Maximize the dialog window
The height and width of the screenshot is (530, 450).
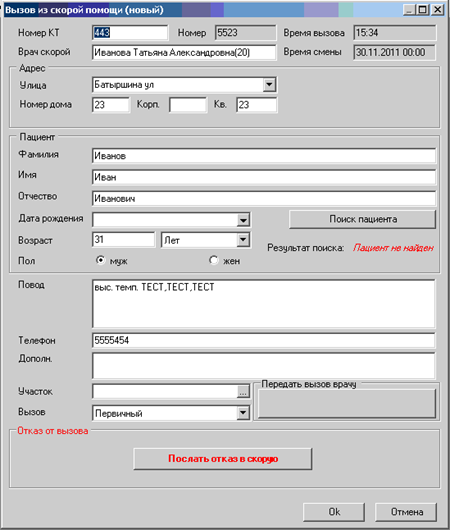(x=423, y=9)
